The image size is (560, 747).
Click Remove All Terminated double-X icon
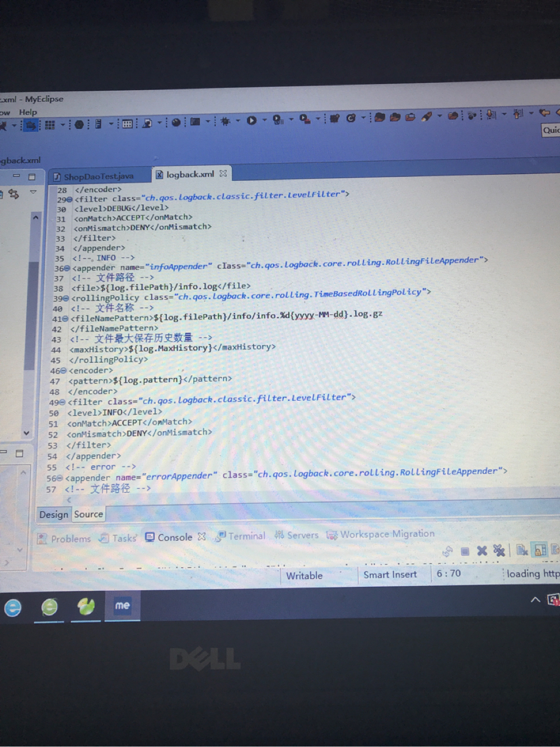pyautogui.click(x=499, y=550)
